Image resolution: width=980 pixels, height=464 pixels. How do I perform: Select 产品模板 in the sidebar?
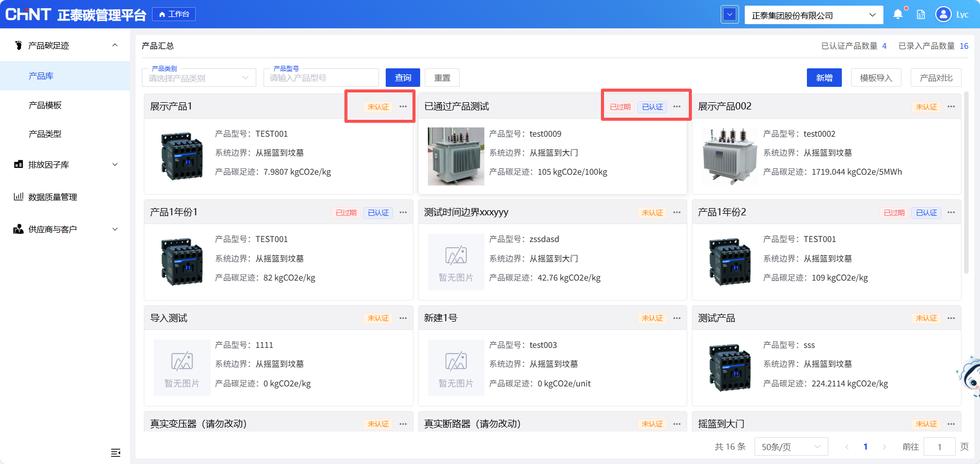point(65,105)
